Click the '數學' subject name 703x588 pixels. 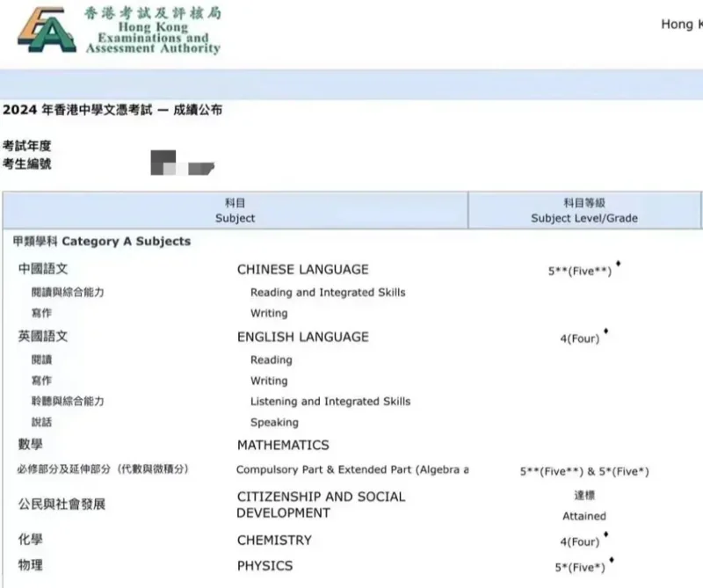point(31,445)
